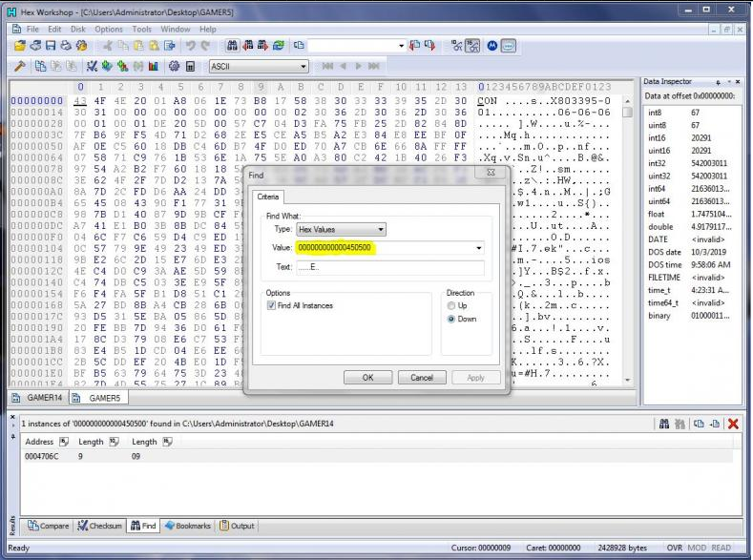Viewport: 753px width, 560px height.
Task: Click the hex view vertical scrollbar
Action: 627,239
